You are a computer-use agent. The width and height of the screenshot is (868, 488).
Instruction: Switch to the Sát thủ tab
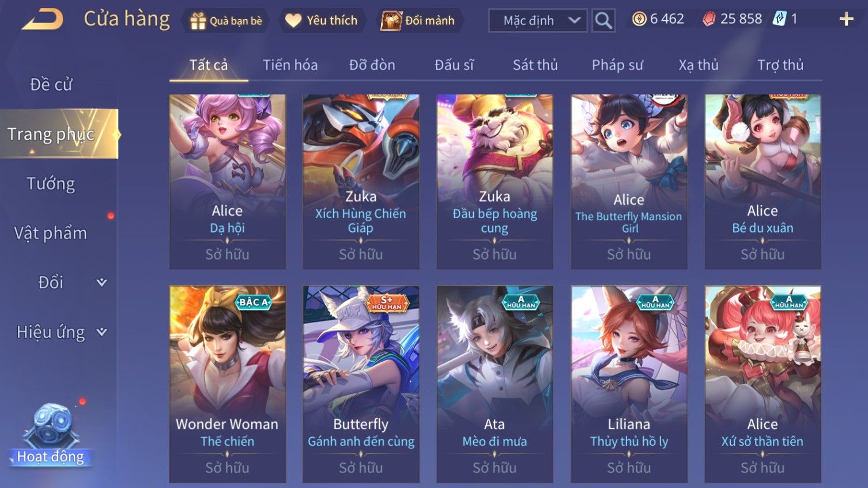(535, 65)
